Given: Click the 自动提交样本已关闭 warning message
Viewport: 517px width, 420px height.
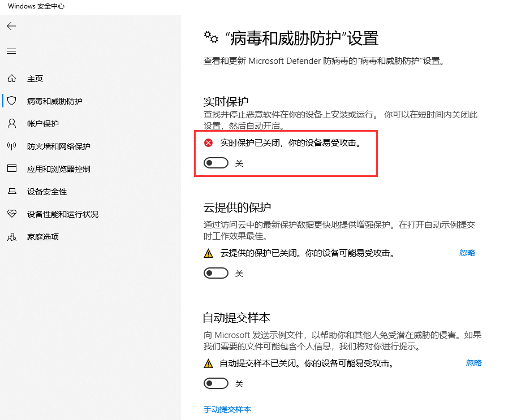Looking at the screenshot, I should tap(307, 363).
